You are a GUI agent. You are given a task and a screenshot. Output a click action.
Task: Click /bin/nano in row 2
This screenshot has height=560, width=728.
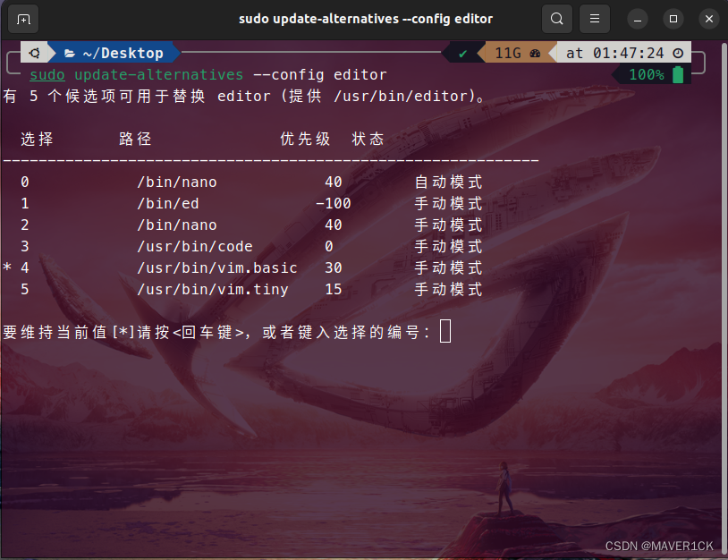click(177, 225)
